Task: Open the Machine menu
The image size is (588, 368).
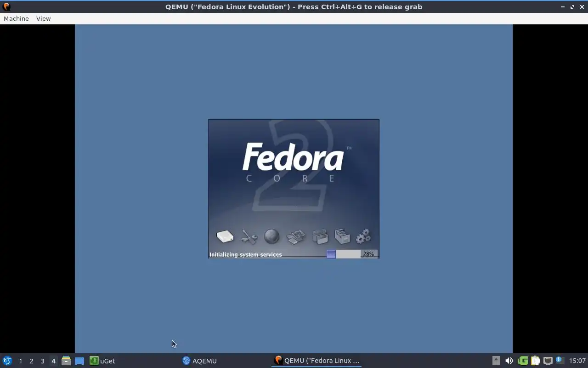Action: point(16,18)
